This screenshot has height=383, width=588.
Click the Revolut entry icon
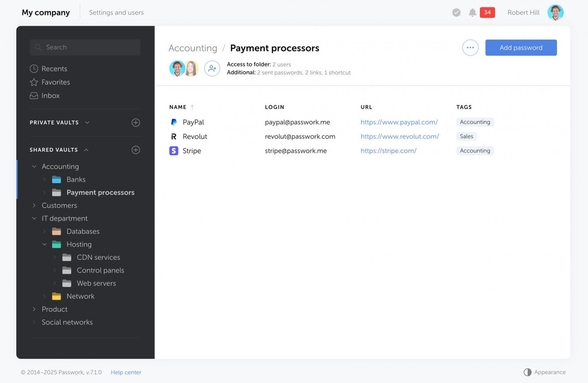[173, 136]
